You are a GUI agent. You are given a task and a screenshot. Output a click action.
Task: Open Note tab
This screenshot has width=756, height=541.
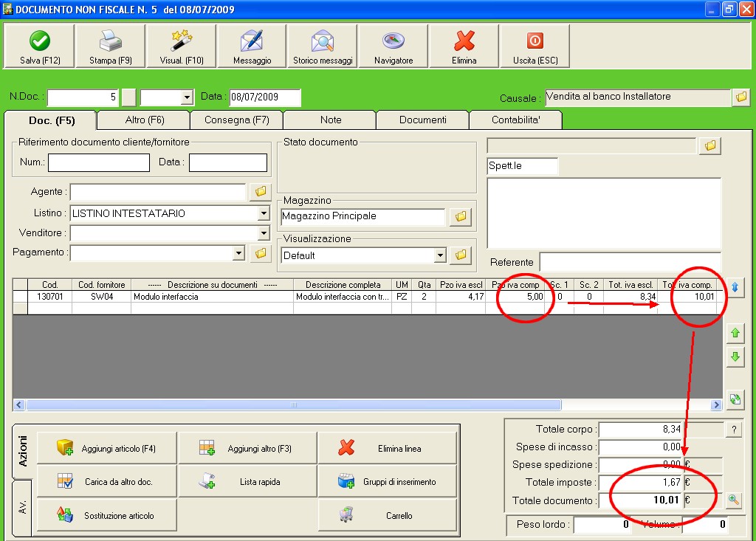(330, 120)
